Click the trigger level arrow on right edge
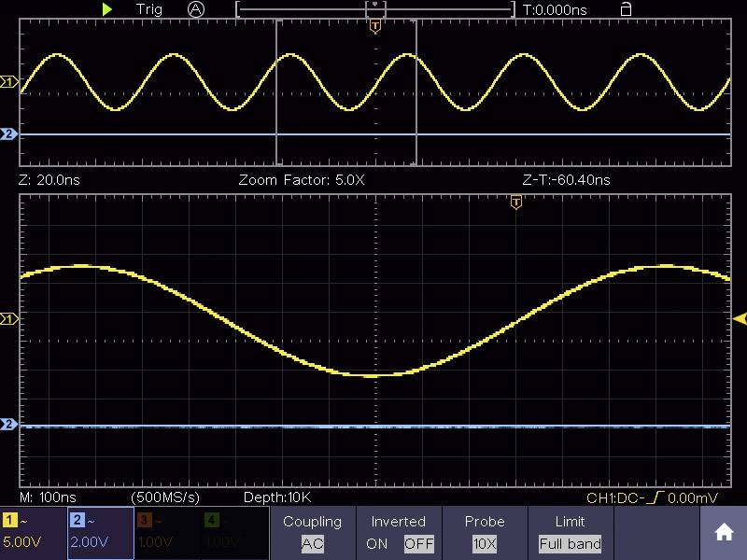The image size is (747, 560). pos(738,317)
